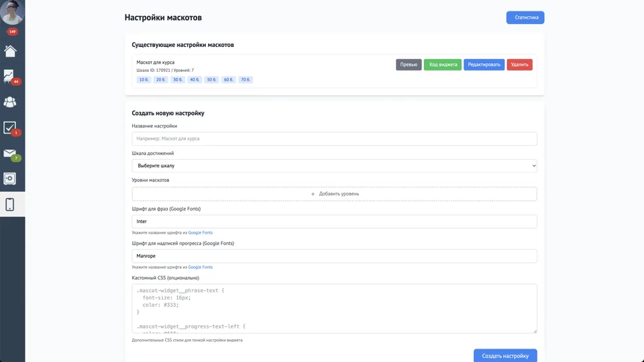Click the Создать новую настройку heading
644x362 pixels.
pyautogui.click(x=168, y=113)
